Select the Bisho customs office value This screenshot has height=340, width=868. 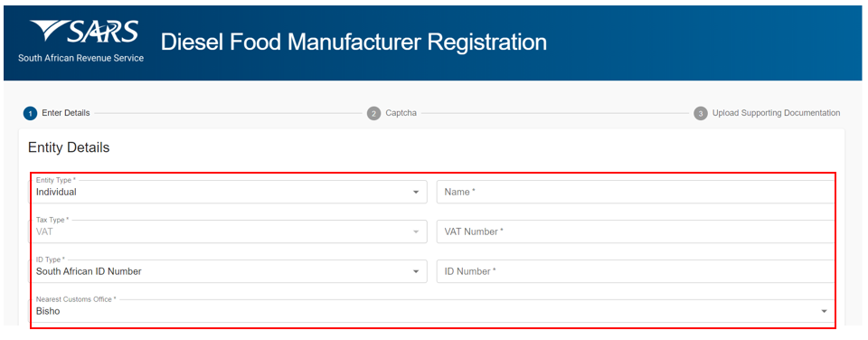48,312
